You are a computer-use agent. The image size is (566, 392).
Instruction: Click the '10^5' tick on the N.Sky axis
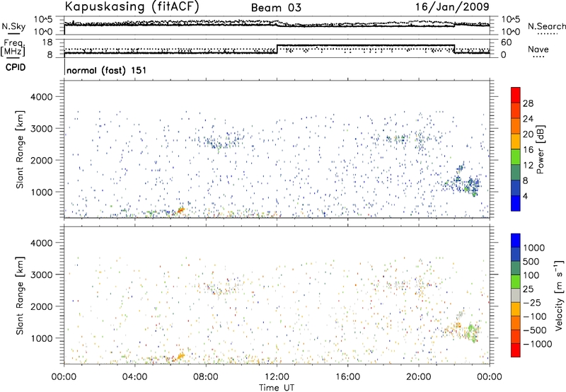point(43,20)
